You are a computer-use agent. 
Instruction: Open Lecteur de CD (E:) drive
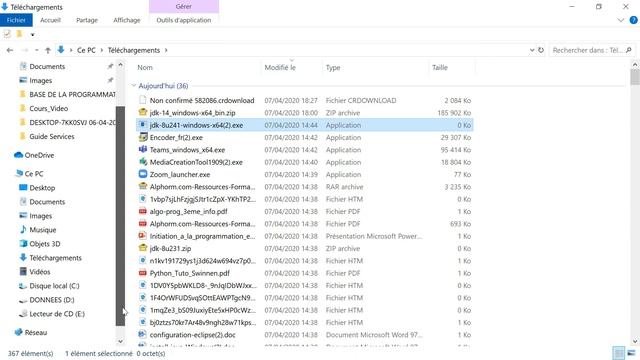click(x=57, y=314)
